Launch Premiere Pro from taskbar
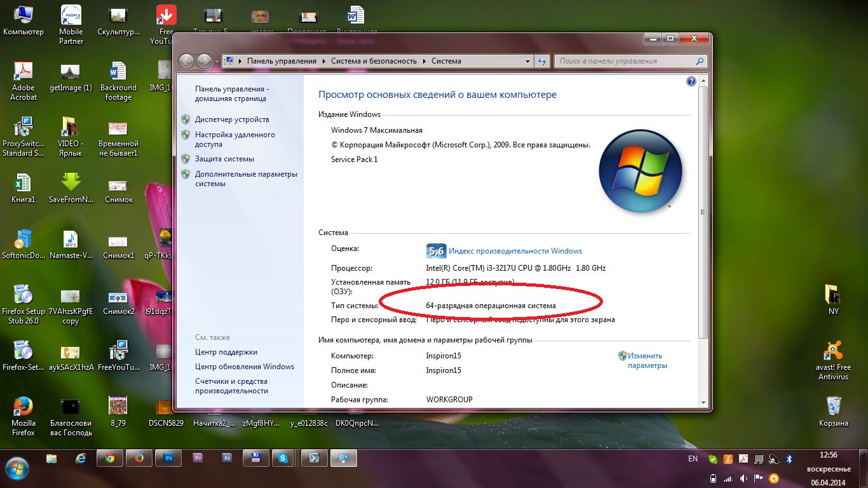 pyautogui.click(x=198, y=457)
